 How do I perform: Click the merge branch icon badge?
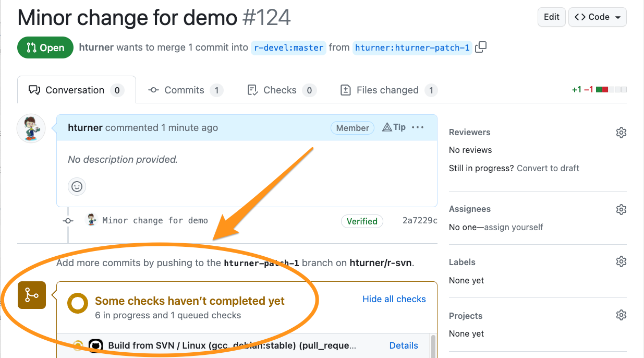point(32,295)
